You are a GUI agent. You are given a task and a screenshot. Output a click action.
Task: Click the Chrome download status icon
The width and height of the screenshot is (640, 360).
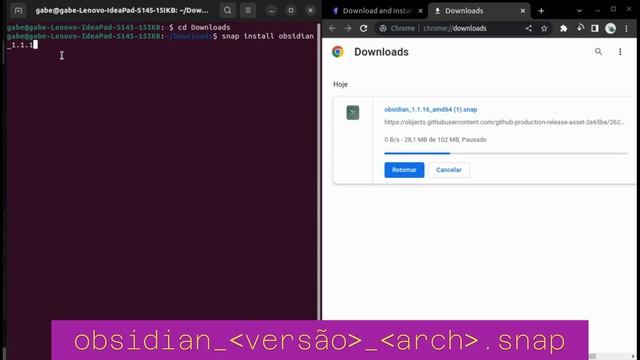pyautogui.click(x=580, y=28)
